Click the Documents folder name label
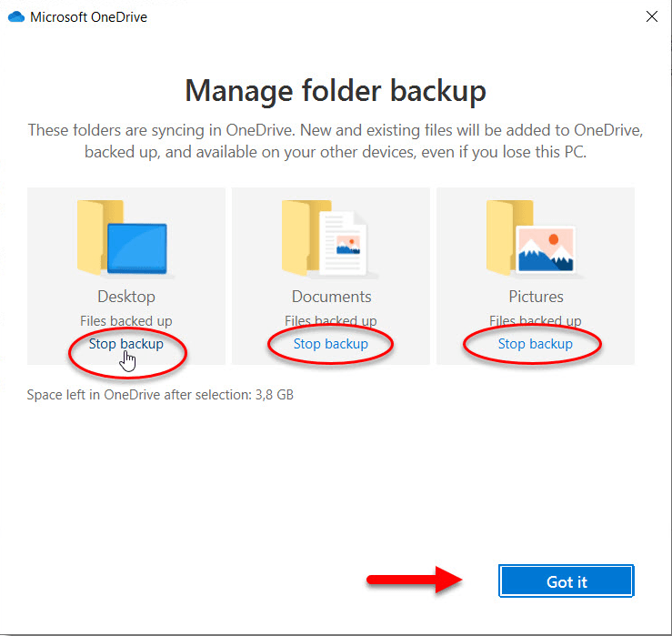Image resolution: width=672 pixels, height=636 pixels. click(x=331, y=297)
